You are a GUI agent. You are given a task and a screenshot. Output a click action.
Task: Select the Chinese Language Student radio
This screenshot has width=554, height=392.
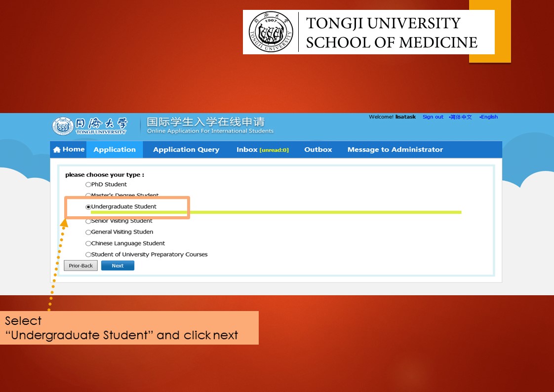tap(88, 243)
